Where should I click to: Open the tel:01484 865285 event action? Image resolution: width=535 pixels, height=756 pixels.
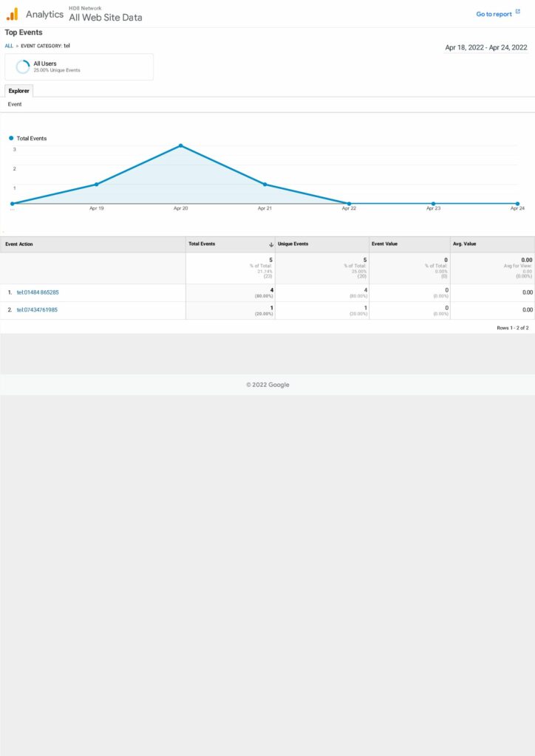(x=38, y=292)
